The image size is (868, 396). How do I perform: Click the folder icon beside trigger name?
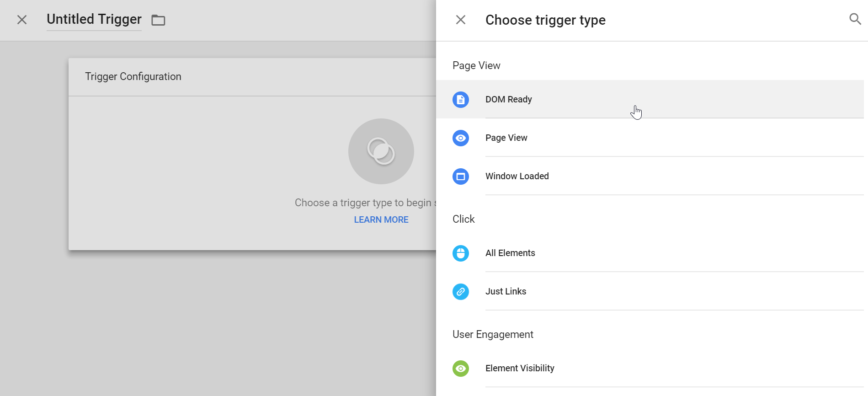(158, 20)
